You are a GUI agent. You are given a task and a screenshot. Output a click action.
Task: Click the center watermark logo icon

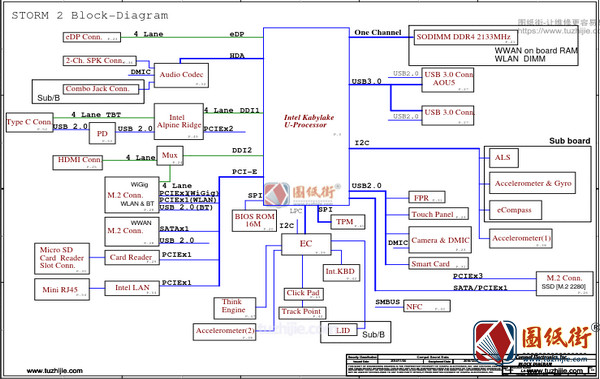click(x=277, y=194)
